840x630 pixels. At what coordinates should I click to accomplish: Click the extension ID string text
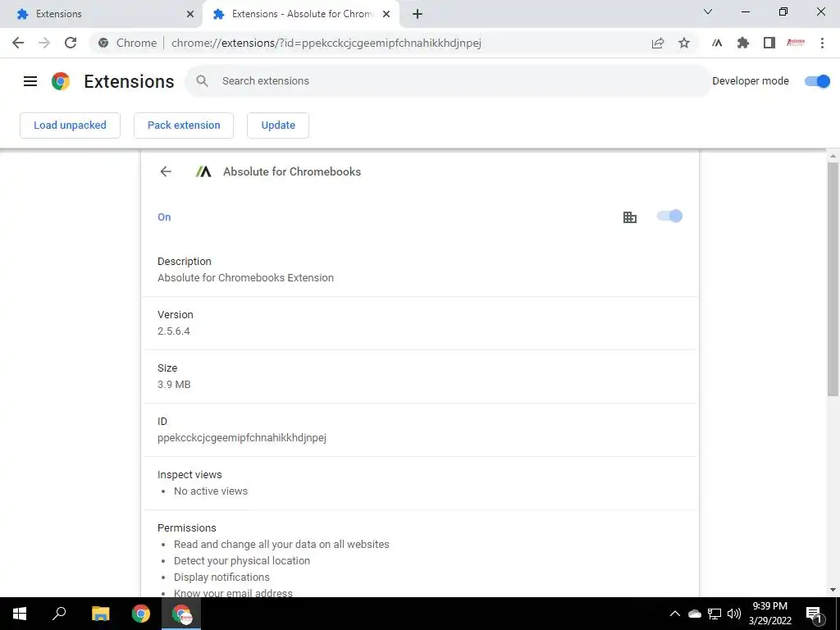(242, 438)
